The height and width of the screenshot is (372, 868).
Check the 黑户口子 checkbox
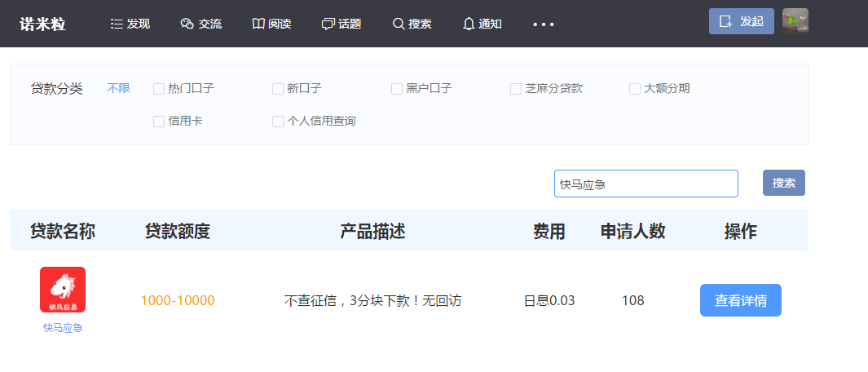click(x=397, y=89)
